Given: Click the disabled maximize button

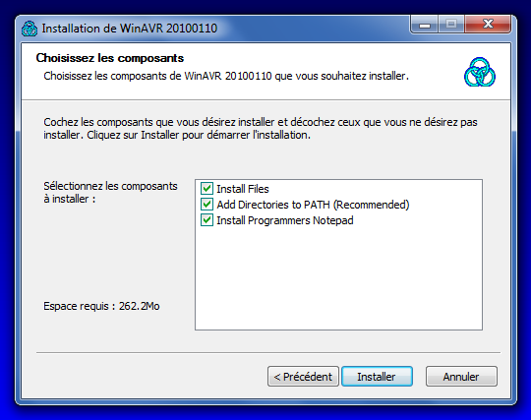Looking at the screenshot, I should click(451, 24).
